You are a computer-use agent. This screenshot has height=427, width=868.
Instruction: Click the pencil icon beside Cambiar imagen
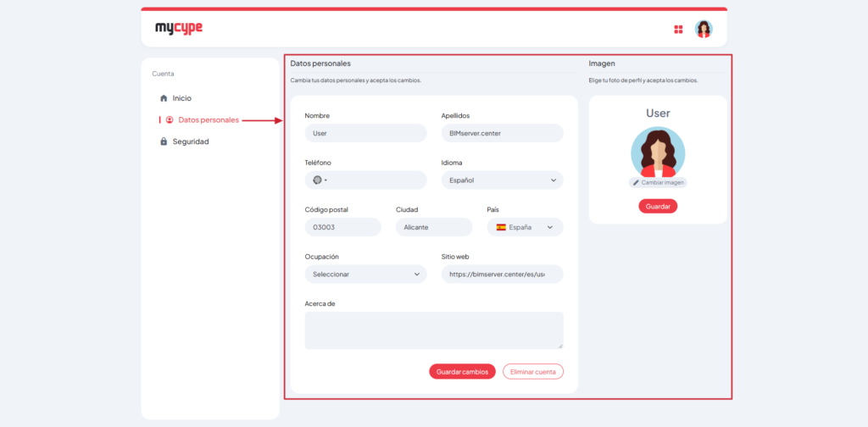pos(636,182)
